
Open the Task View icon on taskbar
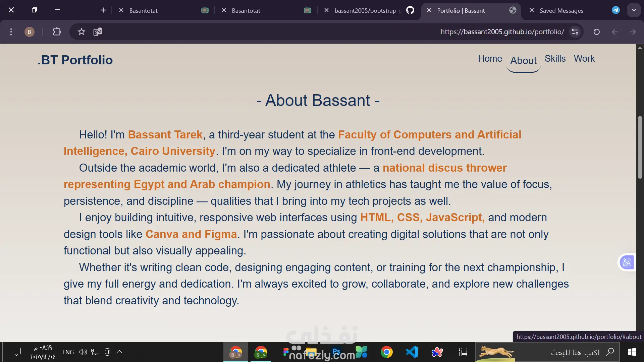click(x=463, y=352)
